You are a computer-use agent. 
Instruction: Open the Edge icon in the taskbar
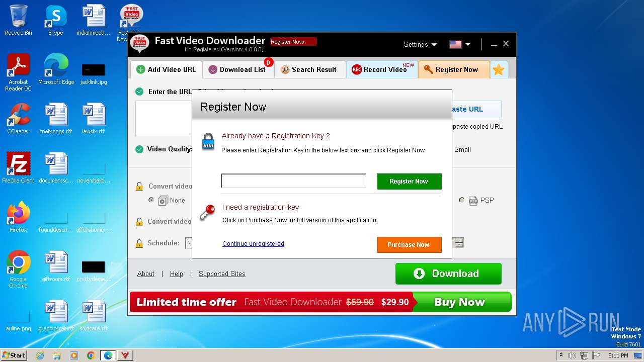click(108, 355)
